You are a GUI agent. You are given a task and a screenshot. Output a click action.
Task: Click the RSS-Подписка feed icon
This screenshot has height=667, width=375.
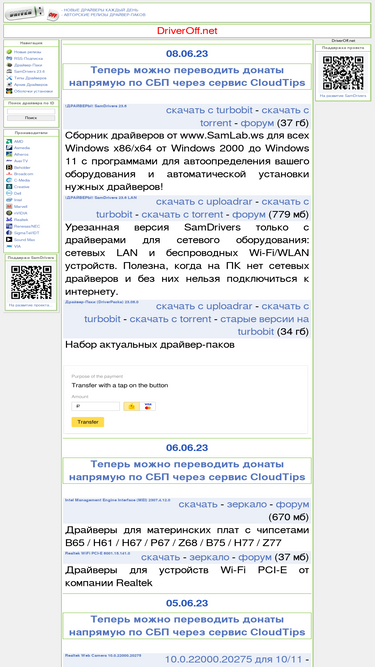(x=9, y=58)
